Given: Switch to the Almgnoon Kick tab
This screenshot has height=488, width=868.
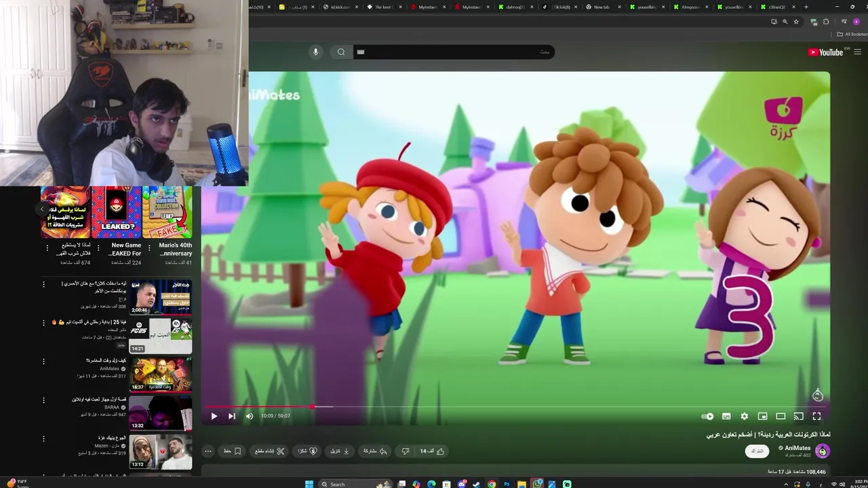Looking at the screenshot, I should (x=689, y=7).
